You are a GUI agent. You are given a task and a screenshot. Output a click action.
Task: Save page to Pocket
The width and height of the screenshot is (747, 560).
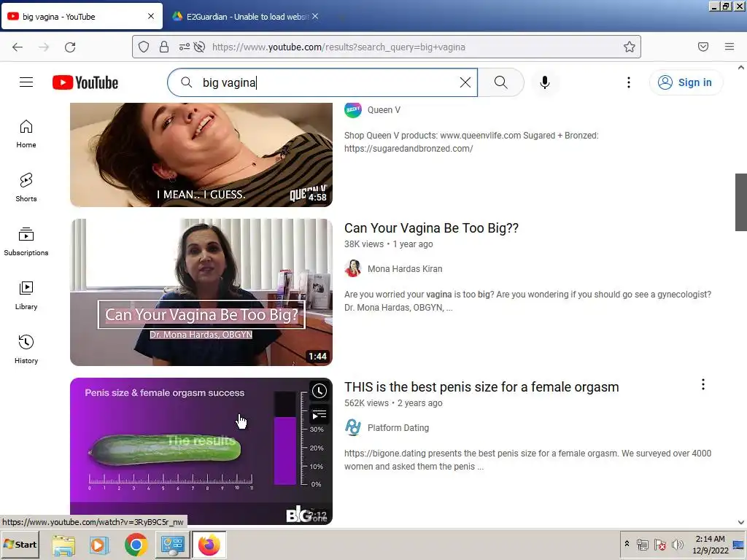pos(703,47)
